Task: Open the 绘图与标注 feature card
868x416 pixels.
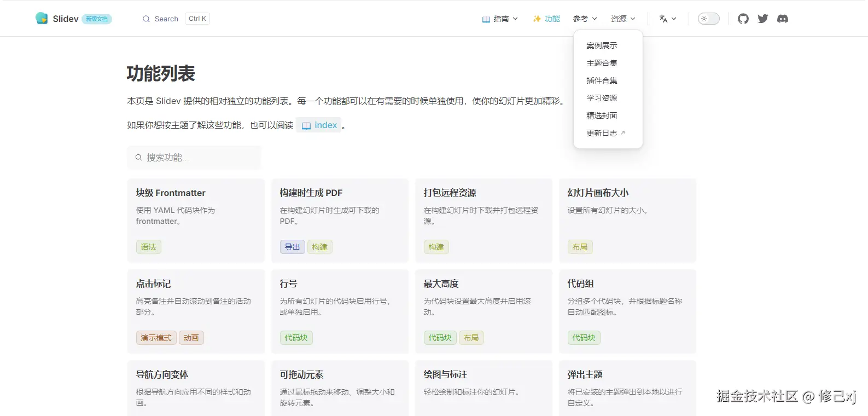Action: [483, 388]
